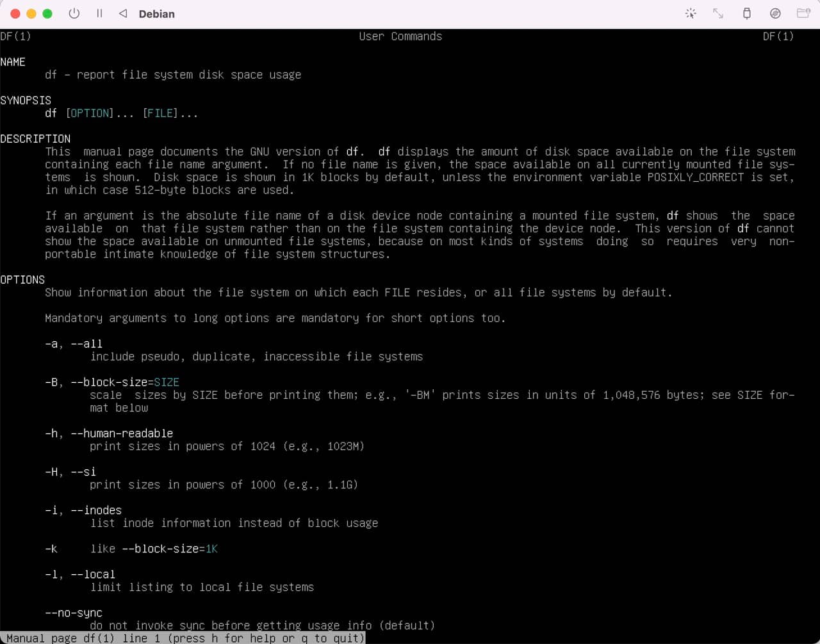Click '[OPTION]...' in the synopsis line
820x644 pixels.
tap(99, 113)
